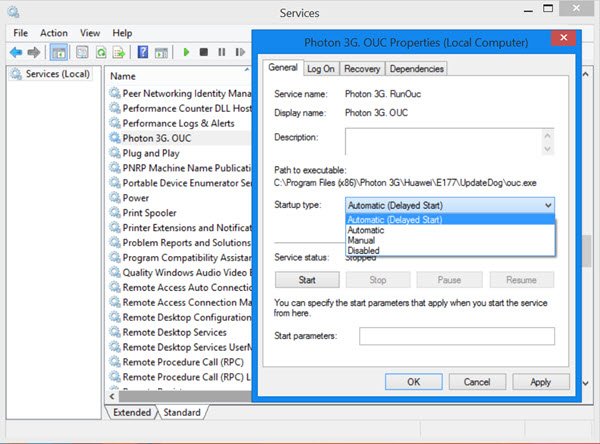Viewport: 600px width, 444px height.
Task: Click the Description box down scroll arrow
Action: coord(548,149)
